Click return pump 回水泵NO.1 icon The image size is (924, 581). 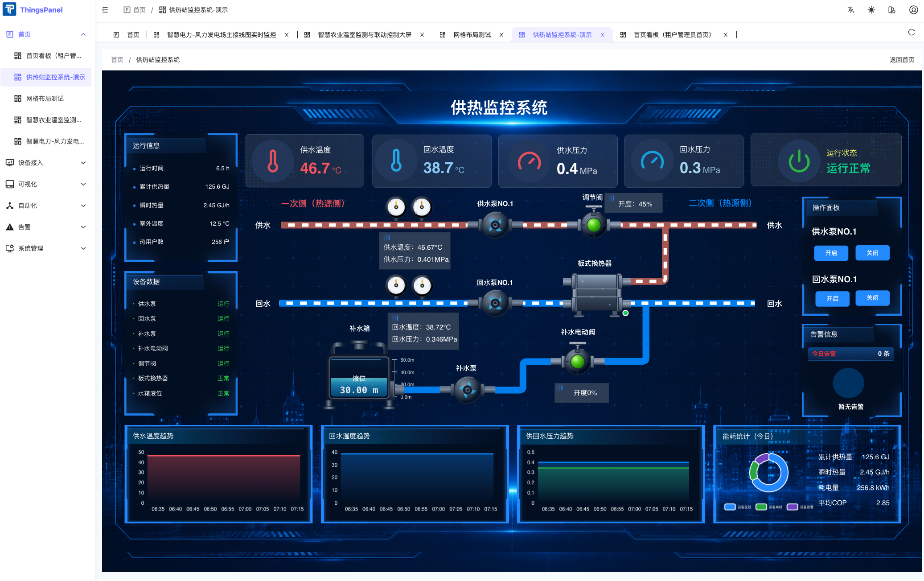pyautogui.click(x=495, y=303)
